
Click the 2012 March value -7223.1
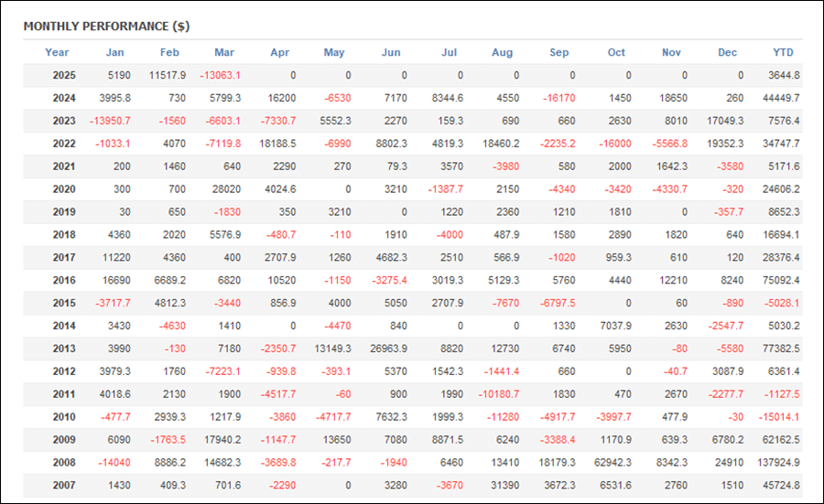[x=222, y=371]
